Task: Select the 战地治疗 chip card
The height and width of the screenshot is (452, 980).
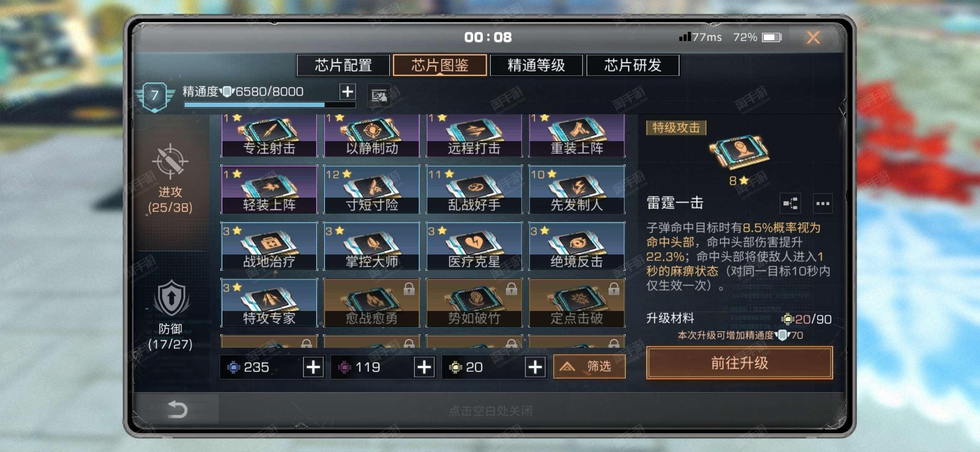Action: click(269, 246)
